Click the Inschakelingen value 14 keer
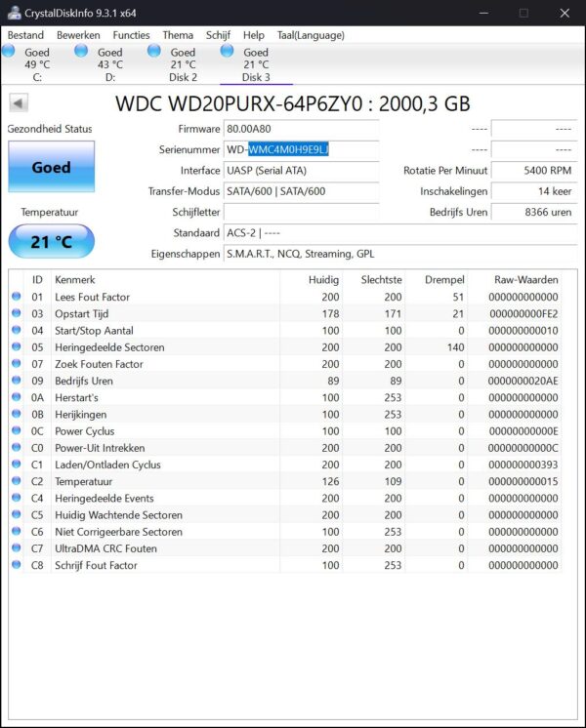Viewport: 586px width, 728px height. [x=534, y=191]
